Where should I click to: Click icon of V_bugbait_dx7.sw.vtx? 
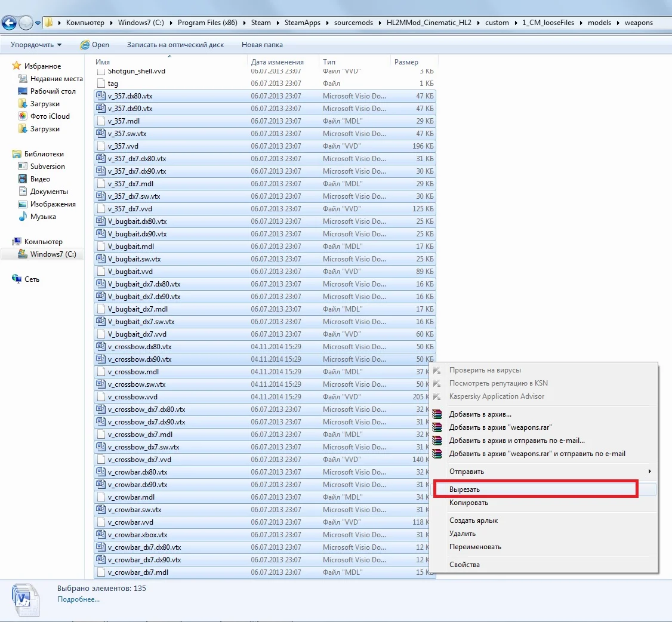click(x=101, y=322)
